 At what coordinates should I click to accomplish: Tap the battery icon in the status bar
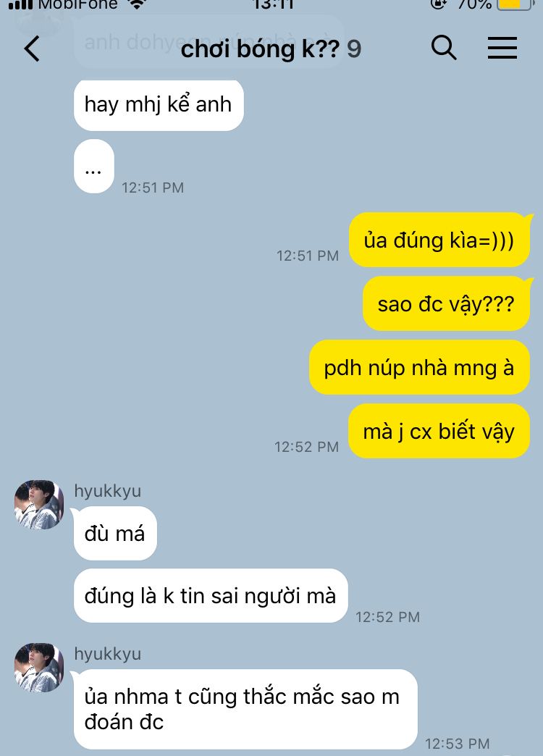515,4
